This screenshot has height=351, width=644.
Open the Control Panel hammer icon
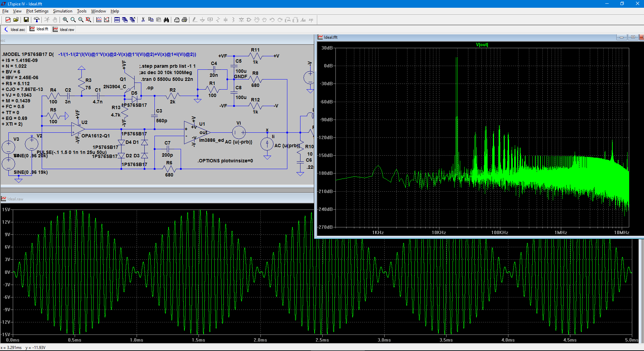[x=37, y=20]
